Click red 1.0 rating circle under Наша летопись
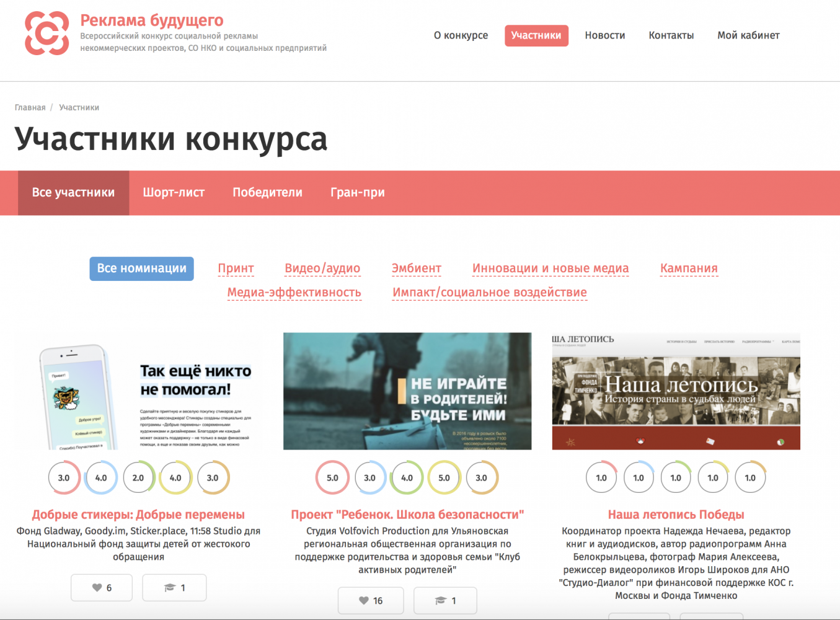Viewport: 840px width, 620px height. pos(601,478)
